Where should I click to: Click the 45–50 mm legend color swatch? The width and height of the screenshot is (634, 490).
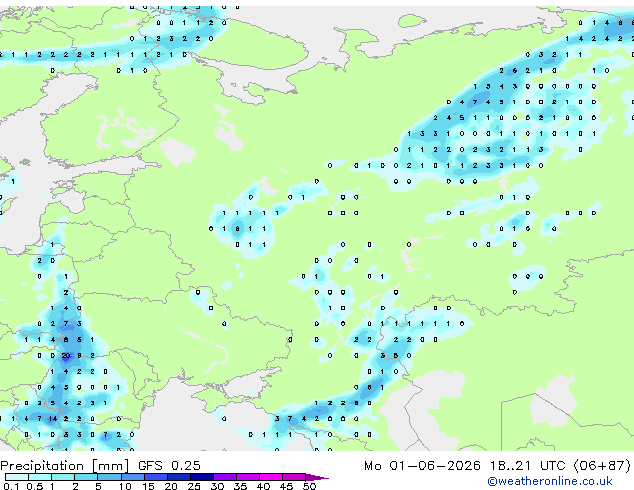(294, 477)
